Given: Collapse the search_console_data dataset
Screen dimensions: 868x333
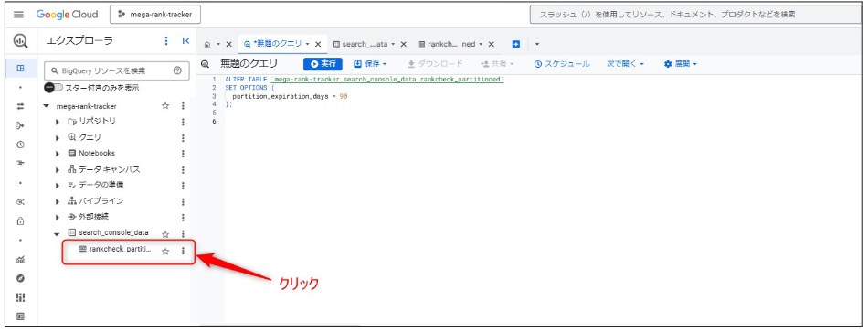Looking at the screenshot, I should click(x=57, y=234).
